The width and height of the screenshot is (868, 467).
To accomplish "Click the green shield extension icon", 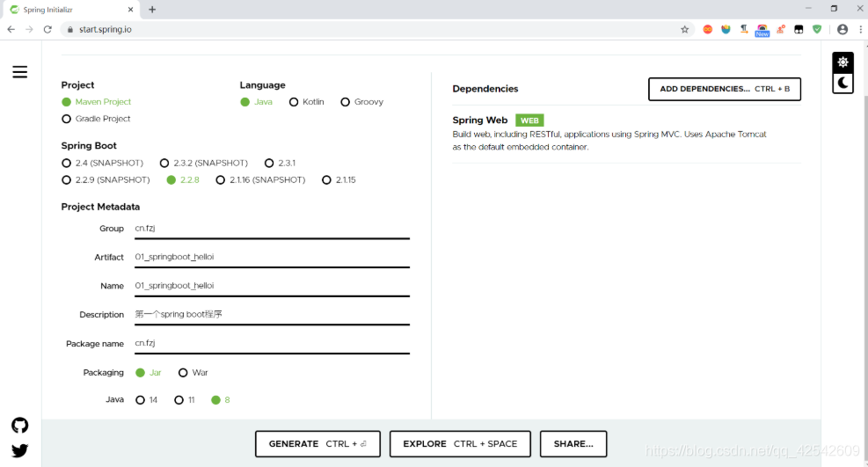I will [x=817, y=29].
